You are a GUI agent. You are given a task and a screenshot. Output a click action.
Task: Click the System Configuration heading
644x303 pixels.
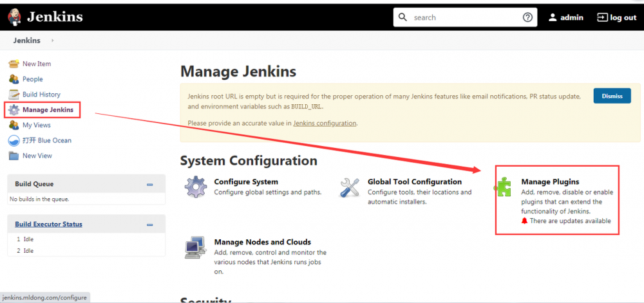point(249,160)
